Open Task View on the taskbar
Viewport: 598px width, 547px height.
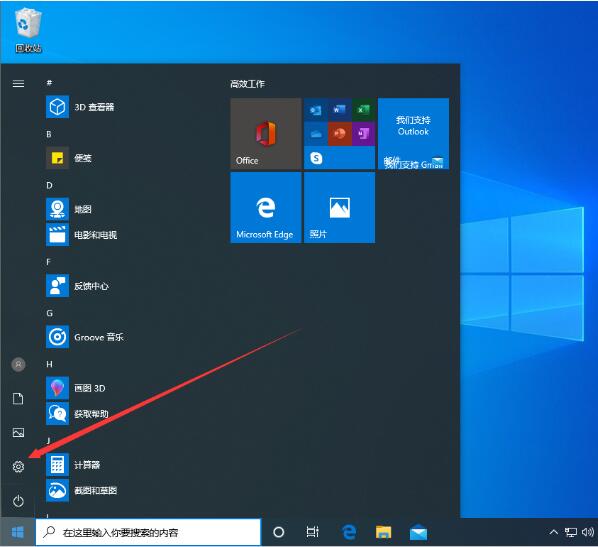click(312, 532)
